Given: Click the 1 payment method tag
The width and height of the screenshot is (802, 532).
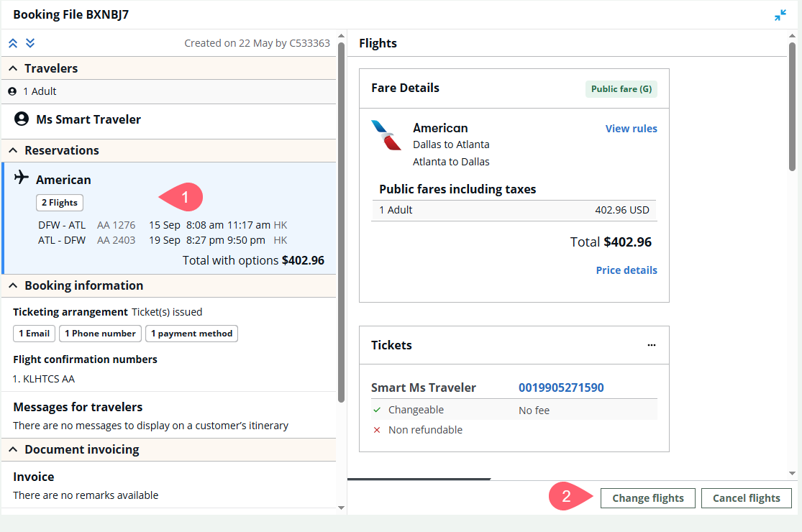Looking at the screenshot, I should [x=191, y=334].
